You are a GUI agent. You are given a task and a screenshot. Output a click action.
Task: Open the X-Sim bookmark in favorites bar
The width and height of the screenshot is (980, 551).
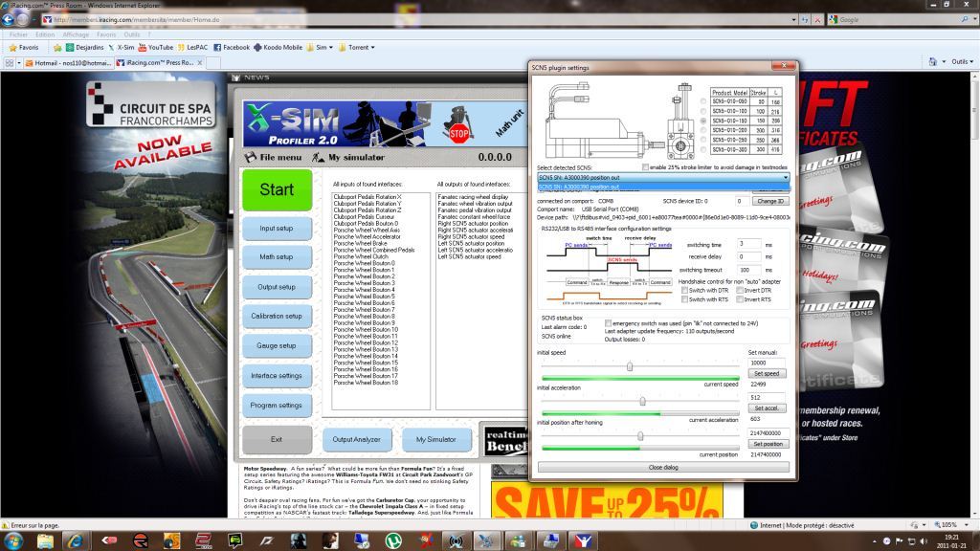tap(122, 48)
